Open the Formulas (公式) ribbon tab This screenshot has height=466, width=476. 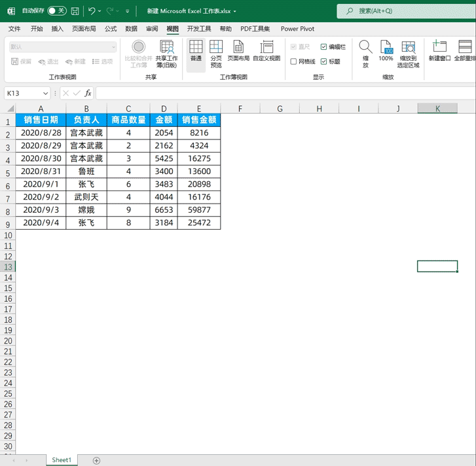click(x=111, y=29)
